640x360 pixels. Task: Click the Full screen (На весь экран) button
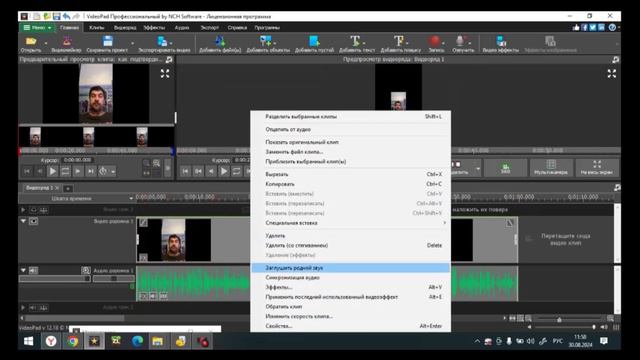(597, 168)
